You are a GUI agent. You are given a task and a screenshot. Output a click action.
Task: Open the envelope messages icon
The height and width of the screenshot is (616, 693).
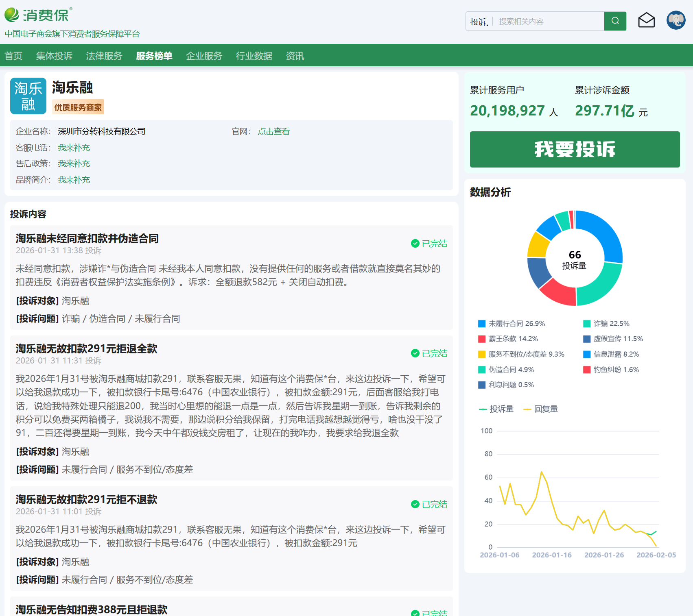(x=646, y=20)
